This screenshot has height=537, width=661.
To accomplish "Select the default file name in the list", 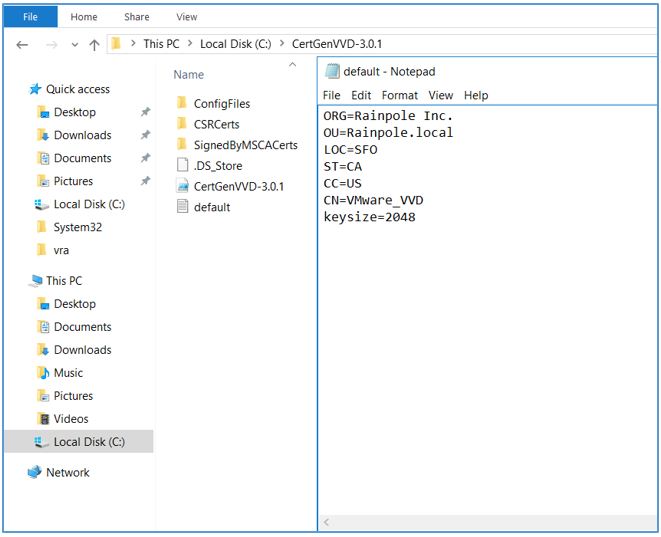I will 212,207.
